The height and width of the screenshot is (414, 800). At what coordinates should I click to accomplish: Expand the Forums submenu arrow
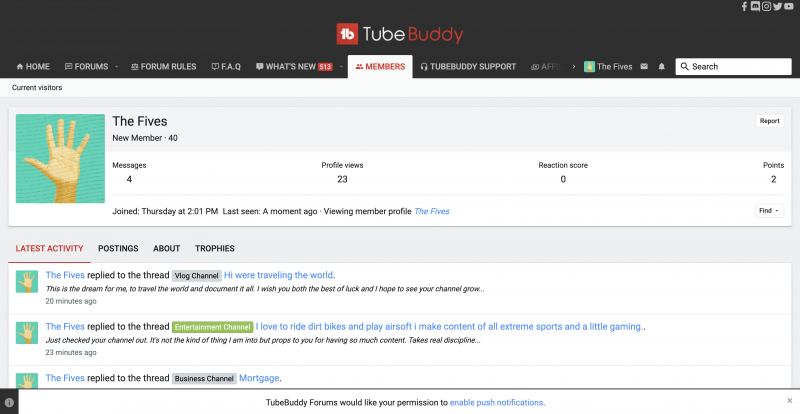tap(117, 67)
